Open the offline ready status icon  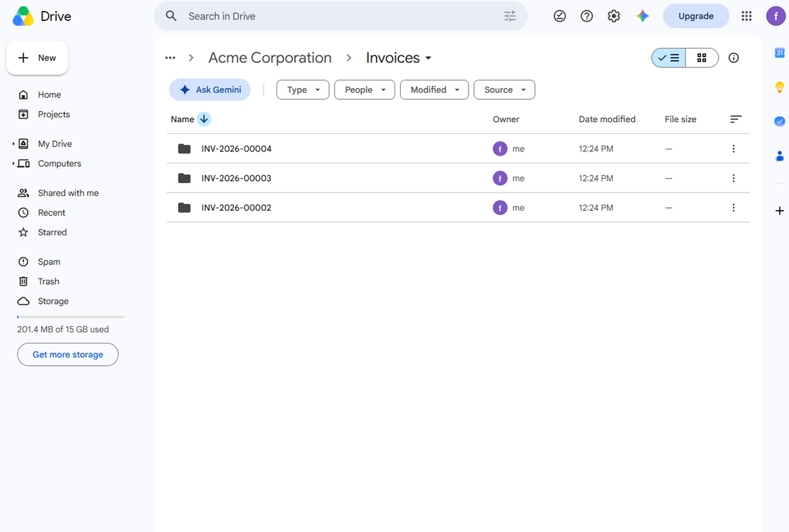click(559, 16)
